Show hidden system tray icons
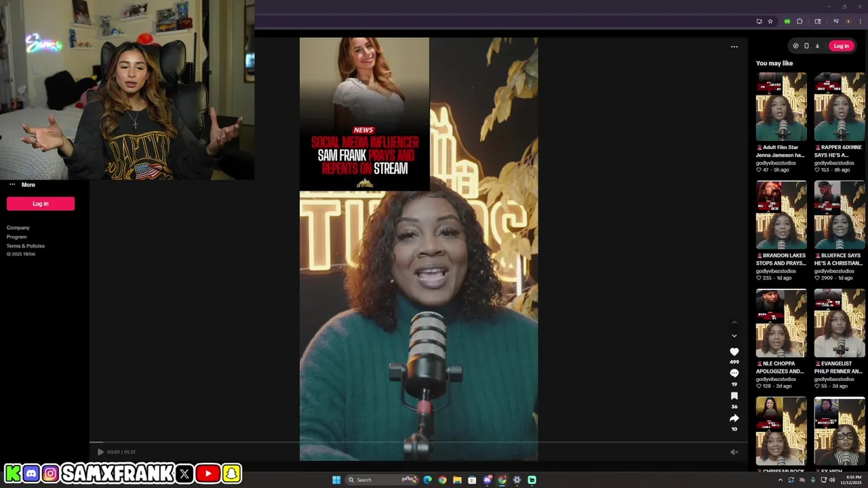The height and width of the screenshot is (488, 868). [x=780, y=480]
